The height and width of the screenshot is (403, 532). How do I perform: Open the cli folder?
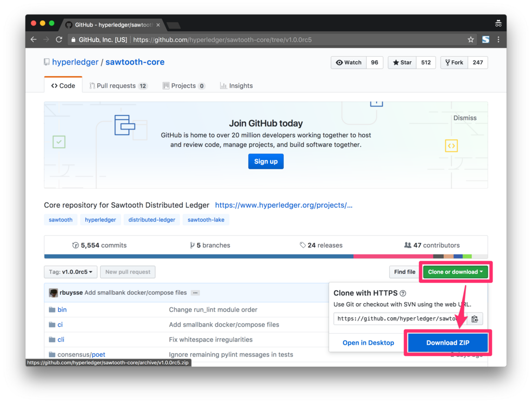[61, 340]
